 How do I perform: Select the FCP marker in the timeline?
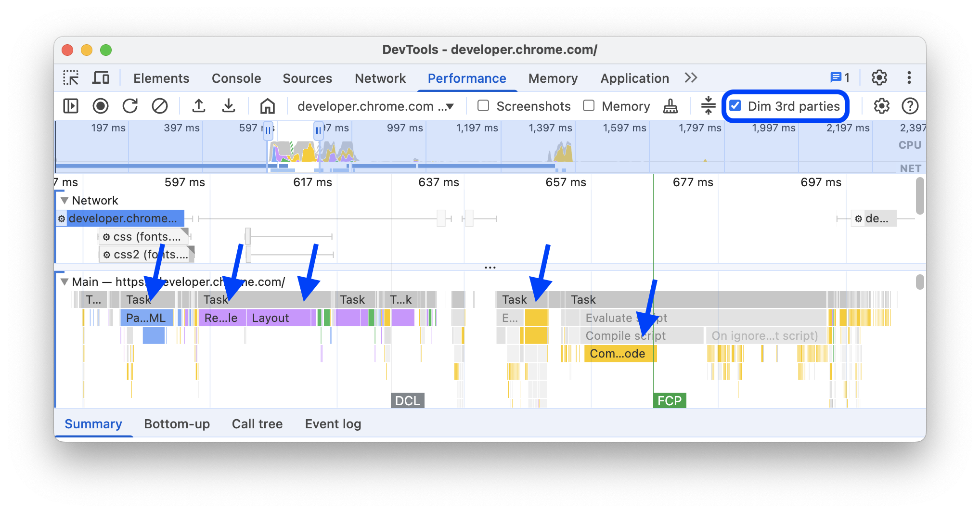[x=670, y=400]
